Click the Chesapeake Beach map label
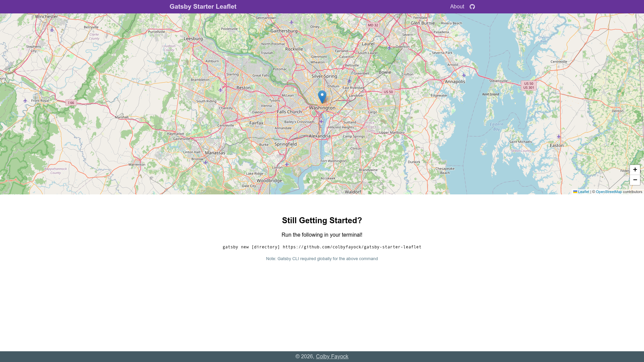Image resolution: width=644 pixels, height=362 pixels. click(445, 171)
